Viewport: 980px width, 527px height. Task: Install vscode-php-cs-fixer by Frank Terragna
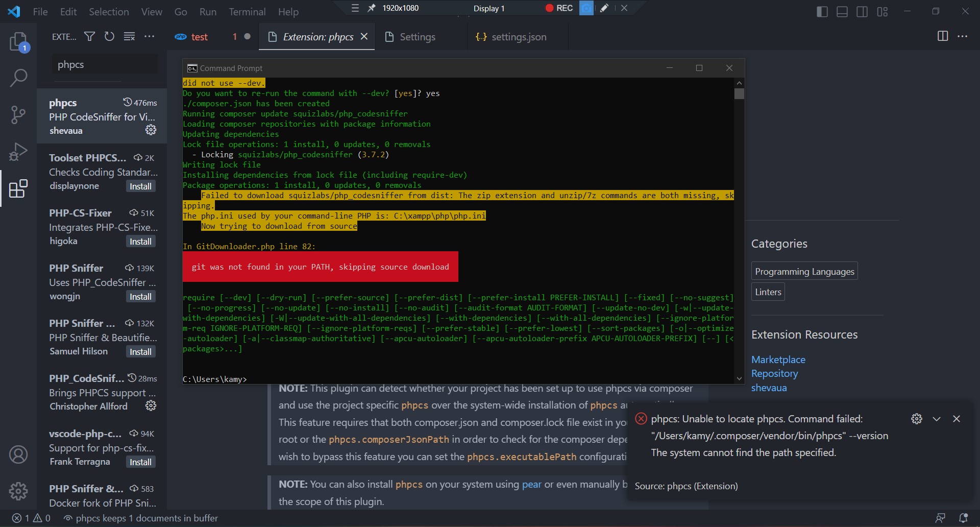coord(140,462)
